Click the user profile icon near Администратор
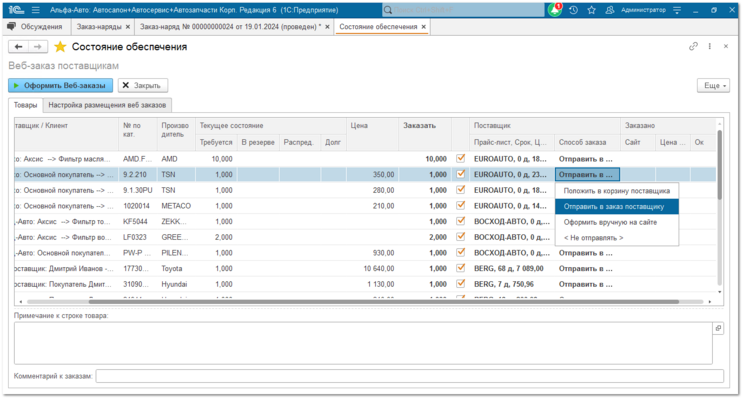This screenshot has height=399, width=743. pyautogui.click(x=610, y=10)
